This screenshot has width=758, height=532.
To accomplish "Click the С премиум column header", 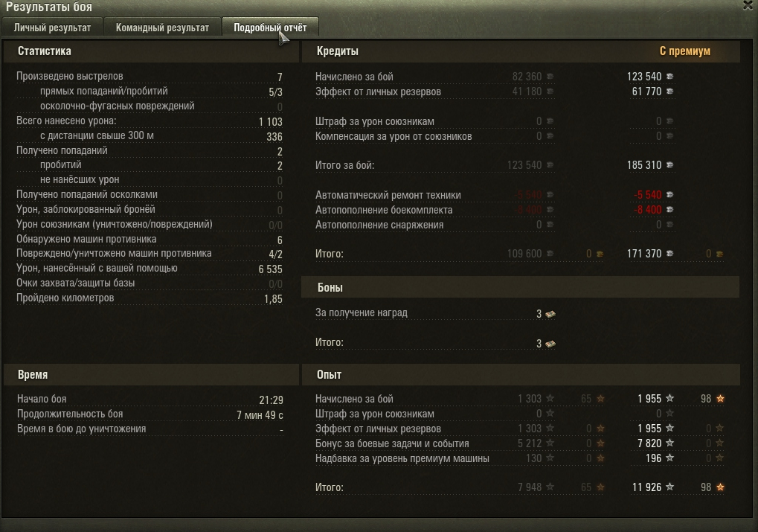I will pos(685,51).
